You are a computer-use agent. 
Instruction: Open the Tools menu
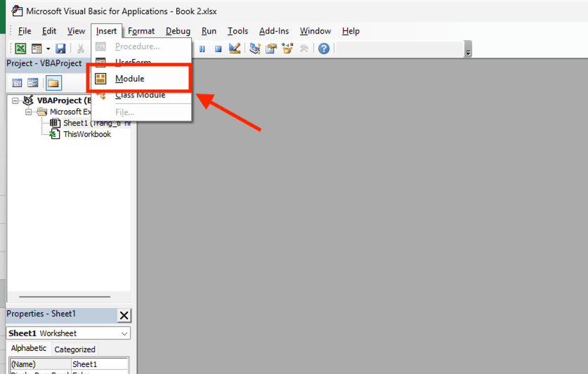[237, 31]
